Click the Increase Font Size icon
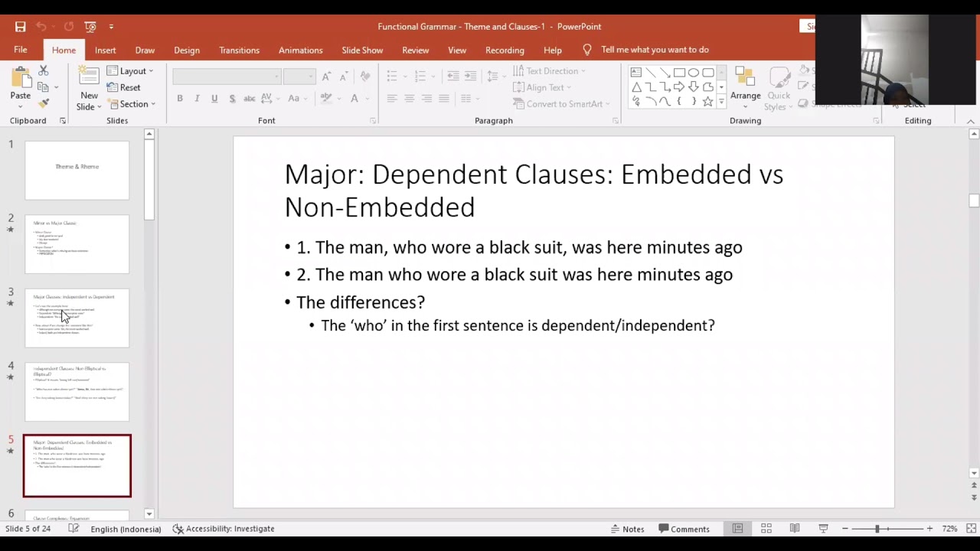This screenshot has height=551, width=980. (x=326, y=77)
